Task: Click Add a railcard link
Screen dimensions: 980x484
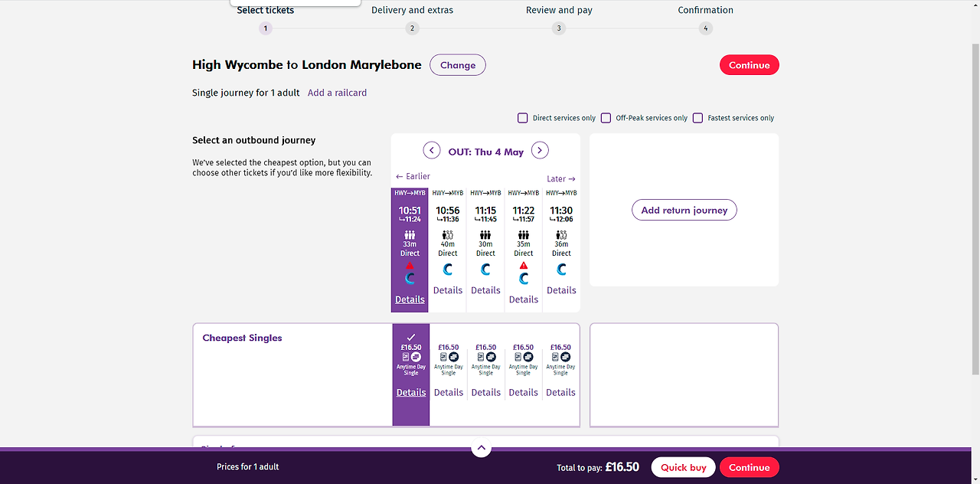Action: click(x=337, y=93)
